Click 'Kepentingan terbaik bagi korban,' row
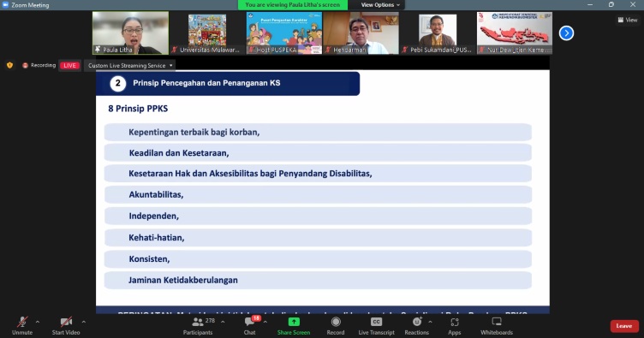644x338 pixels. coord(318,132)
